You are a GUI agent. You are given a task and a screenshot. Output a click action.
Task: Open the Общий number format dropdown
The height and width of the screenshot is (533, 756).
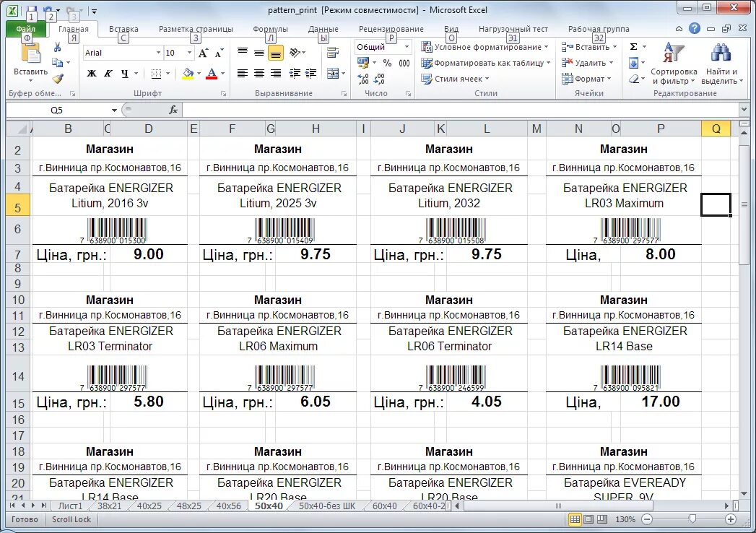pos(407,47)
